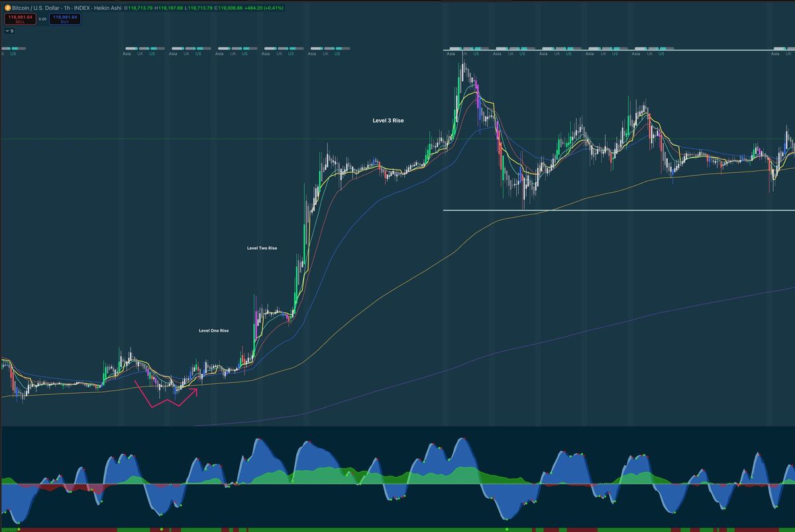The height and width of the screenshot is (532, 795).
Task: Select the Level One Rise text label
Action: click(x=213, y=330)
